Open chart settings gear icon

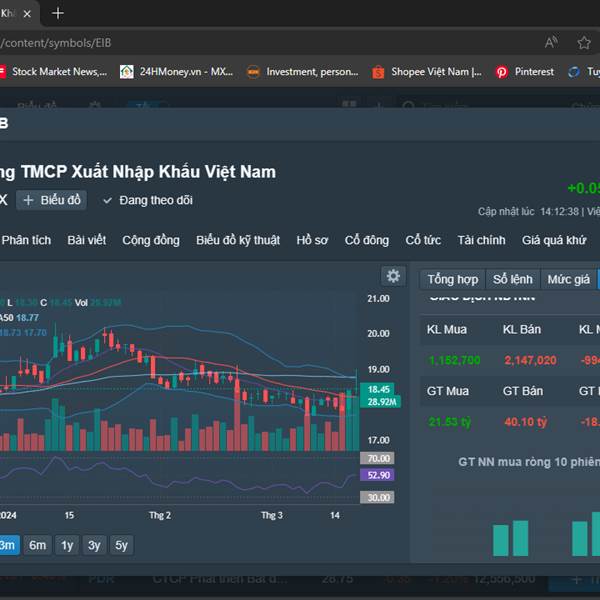pos(393,276)
